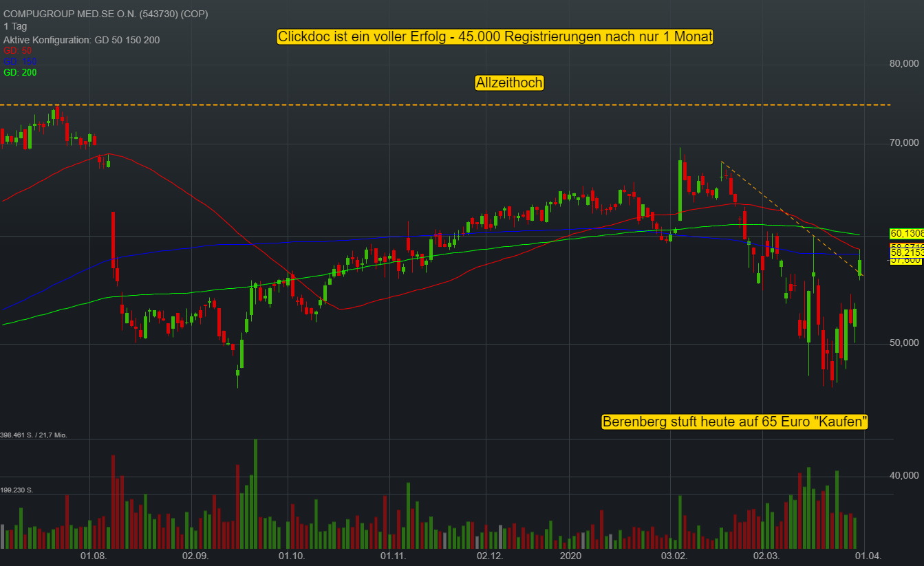The width and height of the screenshot is (924, 566).
Task: Click the 01.10. date axis label
Action: coord(291,556)
